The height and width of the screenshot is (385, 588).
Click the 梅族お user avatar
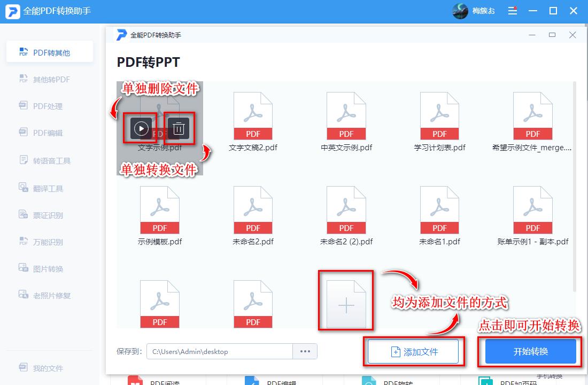460,10
